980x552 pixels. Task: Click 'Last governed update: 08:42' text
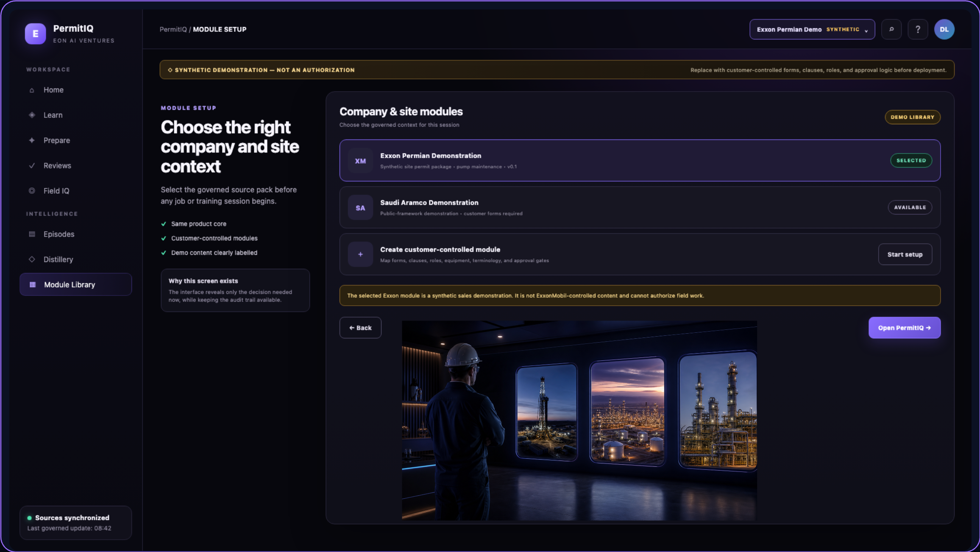pyautogui.click(x=70, y=528)
